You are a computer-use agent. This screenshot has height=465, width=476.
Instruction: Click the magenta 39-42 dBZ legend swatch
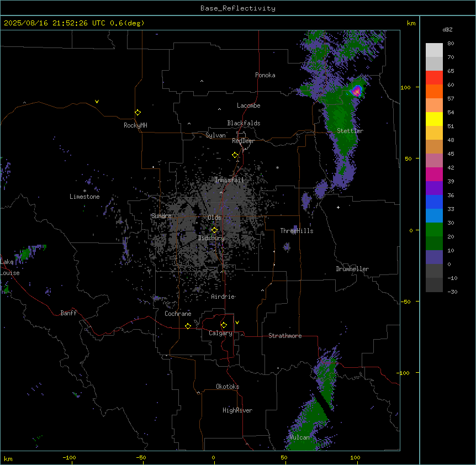click(x=434, y=174)
